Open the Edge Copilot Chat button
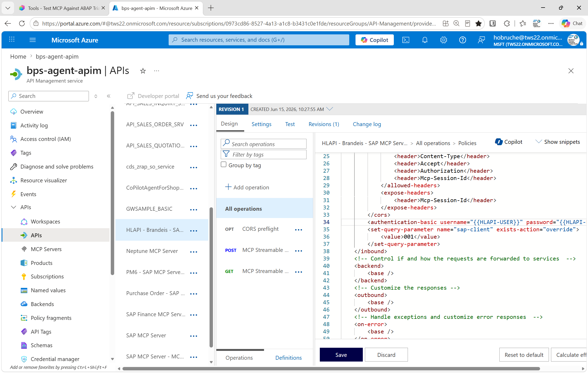 click(572, 23)
